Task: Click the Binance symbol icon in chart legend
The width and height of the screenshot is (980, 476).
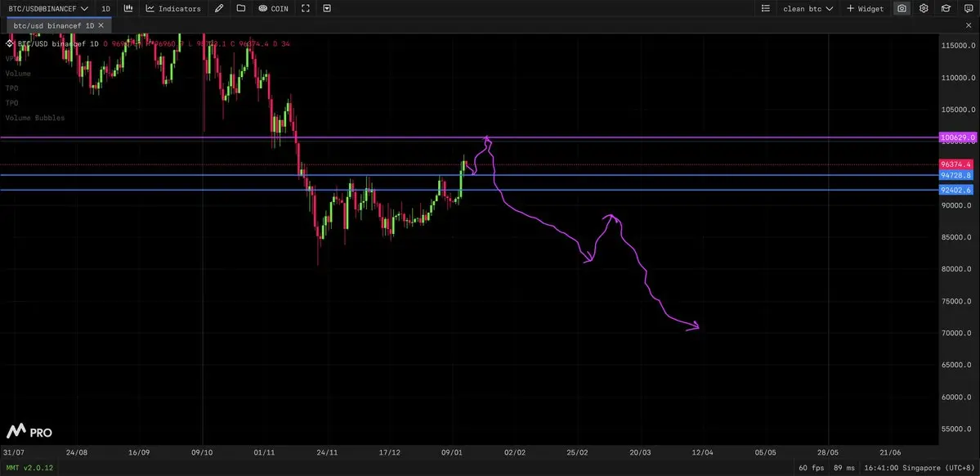Action: pyautogui.click(x=9, y=44)
